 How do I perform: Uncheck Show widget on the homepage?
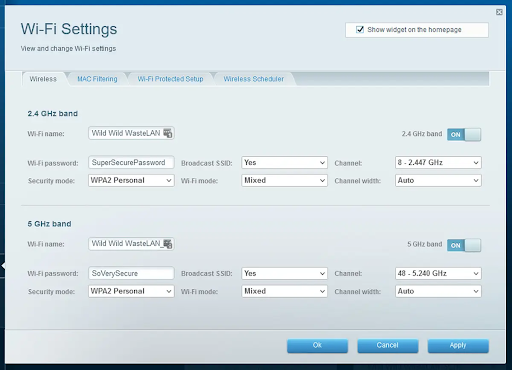click(x=360, y=29)
